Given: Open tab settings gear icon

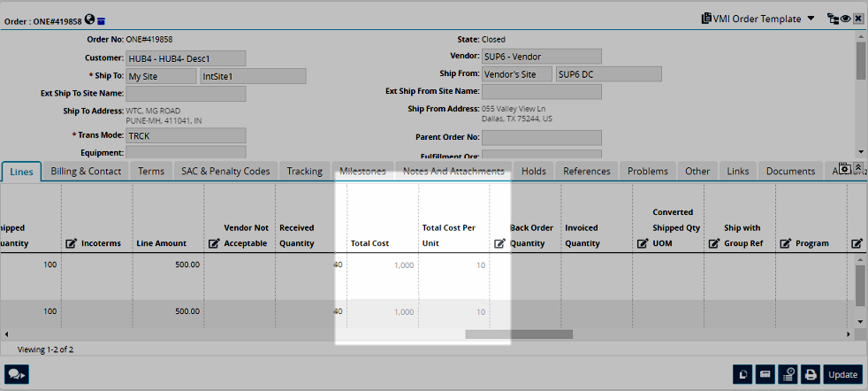Looking at the screenshot, I should (845, 168).
